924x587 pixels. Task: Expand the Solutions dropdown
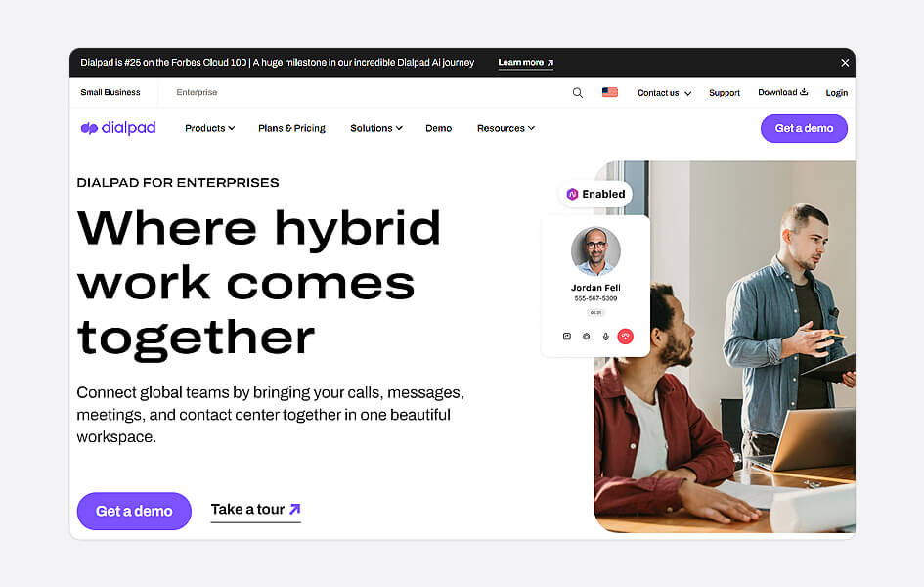(376, 128)
